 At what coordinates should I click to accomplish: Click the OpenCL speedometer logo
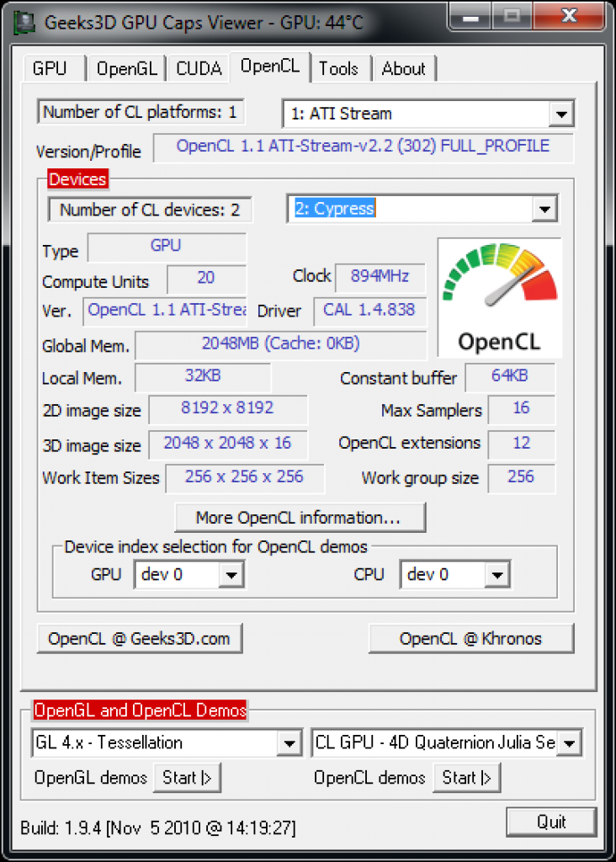point(500,297)
